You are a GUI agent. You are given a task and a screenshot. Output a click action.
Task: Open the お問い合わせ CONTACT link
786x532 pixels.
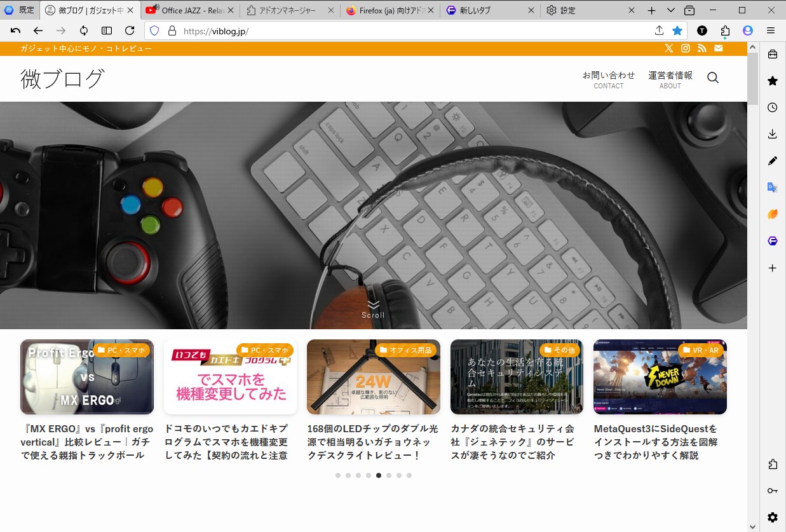click(x=608, y=79)
